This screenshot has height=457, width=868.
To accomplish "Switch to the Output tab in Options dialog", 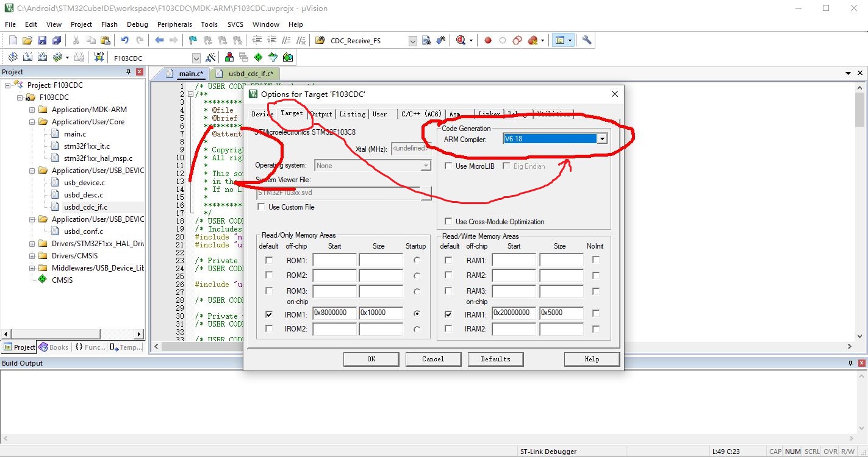I will 321,114.
